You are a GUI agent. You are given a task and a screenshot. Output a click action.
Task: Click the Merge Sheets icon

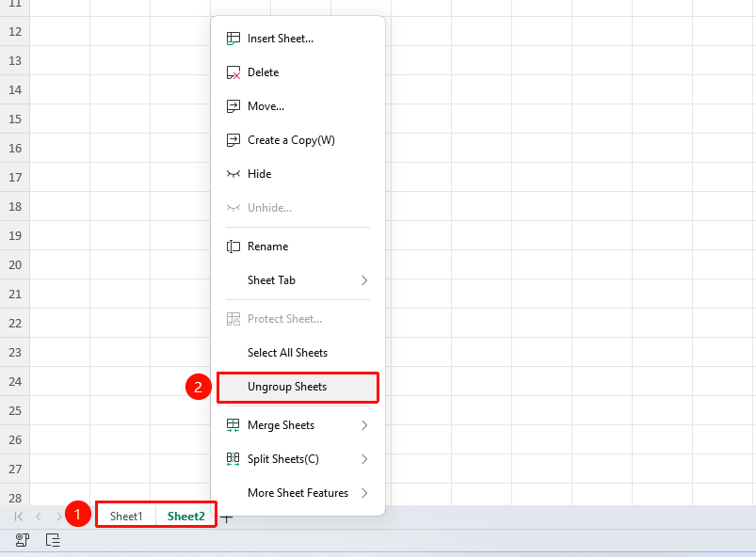[x=233, y=425]
